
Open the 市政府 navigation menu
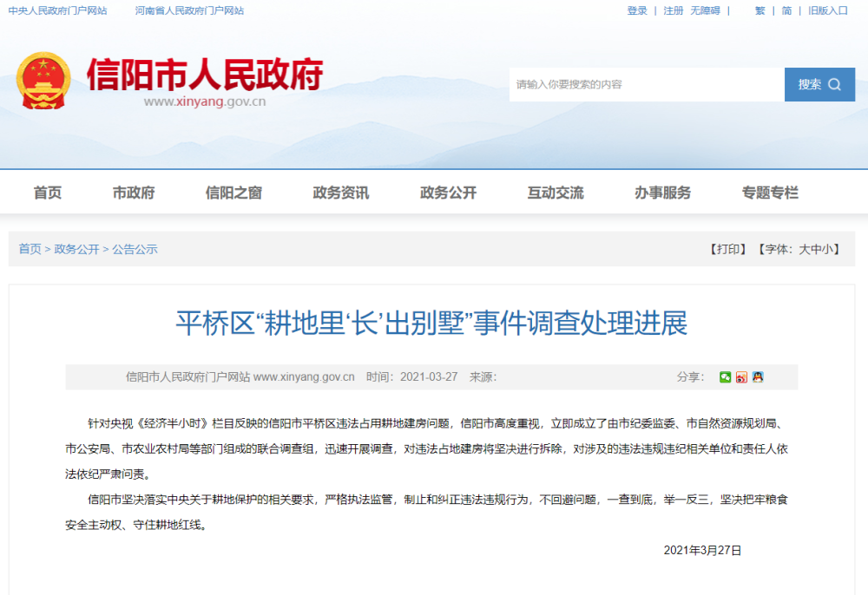[134, 193]
